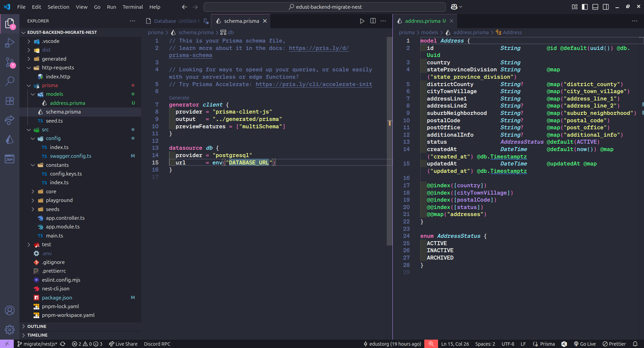
Task: Open the Run and Debug view
Action: coord(10,43)
